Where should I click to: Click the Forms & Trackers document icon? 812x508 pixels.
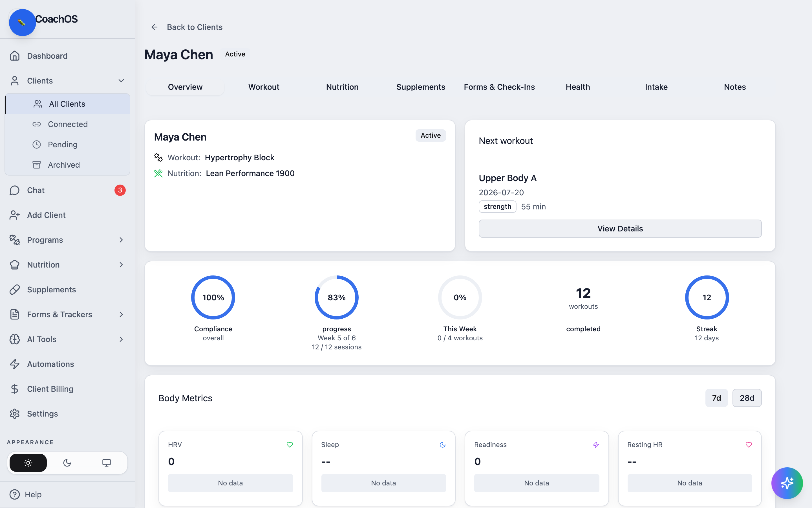pos(14,314)
